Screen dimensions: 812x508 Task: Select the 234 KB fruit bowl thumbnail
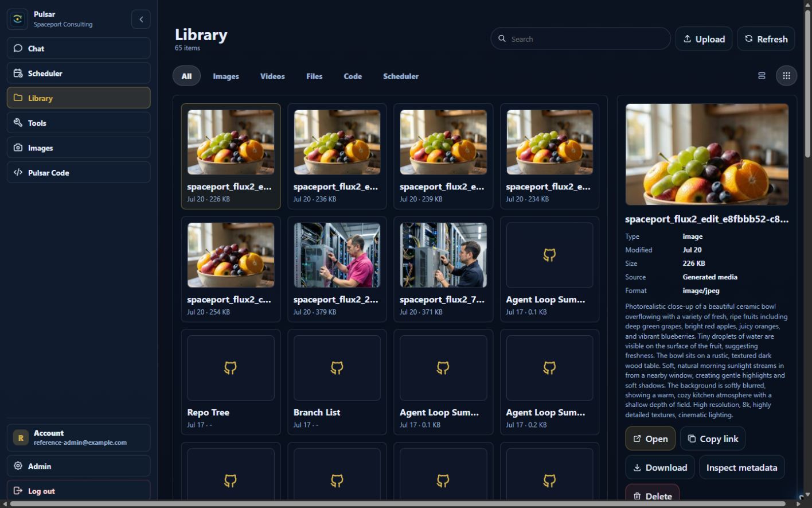[x=549, y=142]
